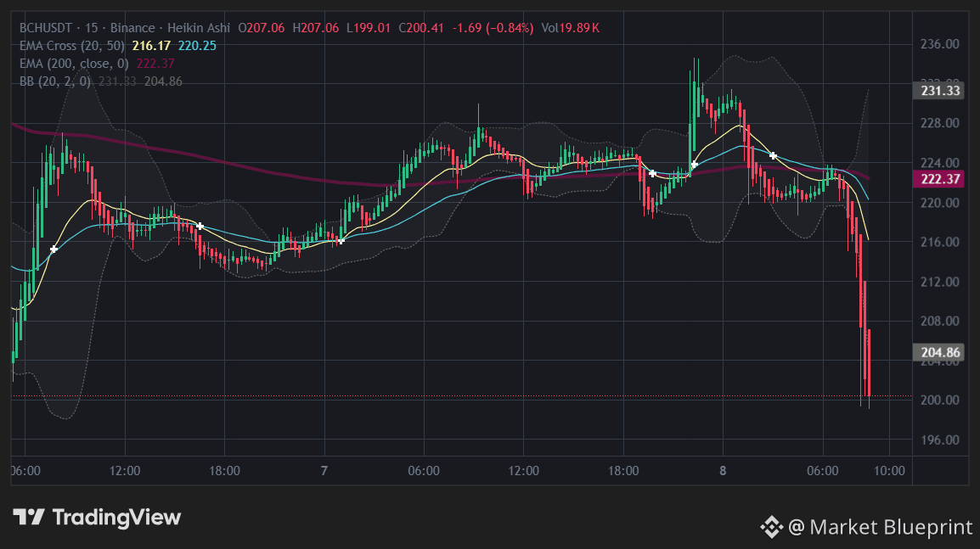Click the first 18:00 time axis label

[224, 471]
